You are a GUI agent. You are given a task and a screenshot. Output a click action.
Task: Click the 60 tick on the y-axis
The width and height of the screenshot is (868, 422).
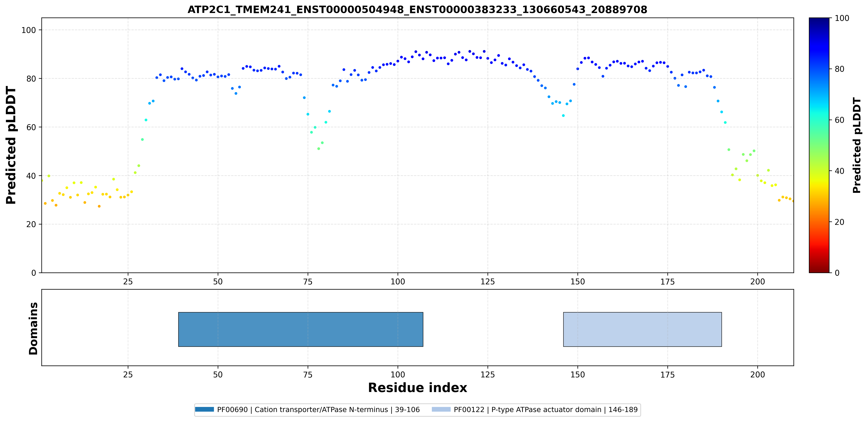tap(31, 127)
